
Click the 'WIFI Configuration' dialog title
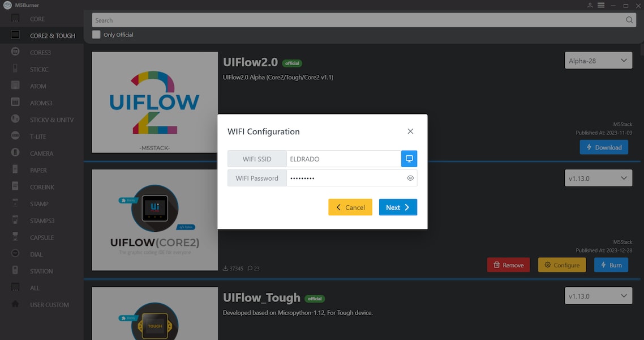tap(264, 131)
